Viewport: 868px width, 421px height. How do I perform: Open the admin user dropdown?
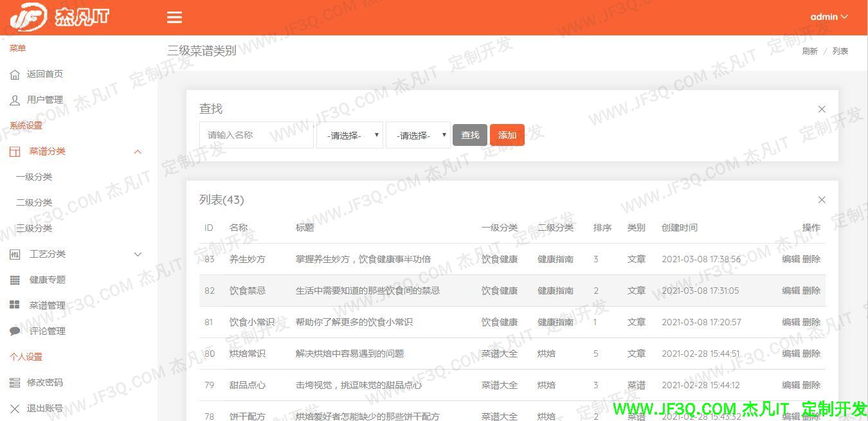point(829,17)
